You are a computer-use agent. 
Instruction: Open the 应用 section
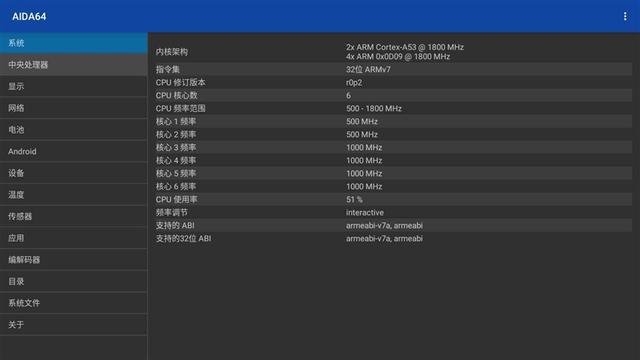click(73, 238)
